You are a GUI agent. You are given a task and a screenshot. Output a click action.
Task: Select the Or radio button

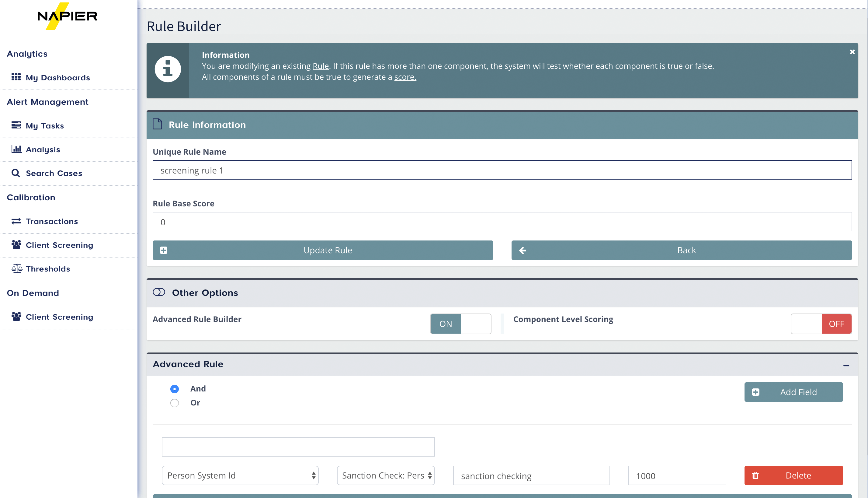pos(174,403)
